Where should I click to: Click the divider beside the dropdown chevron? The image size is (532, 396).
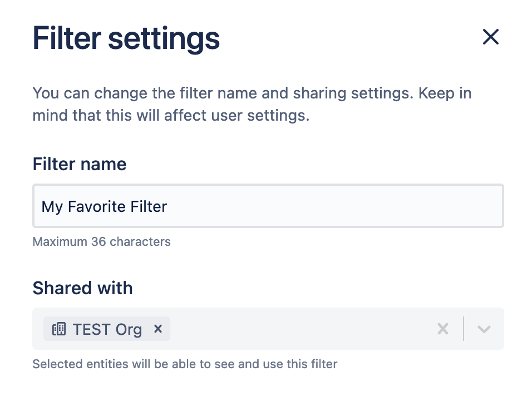[x=463, y=329]
